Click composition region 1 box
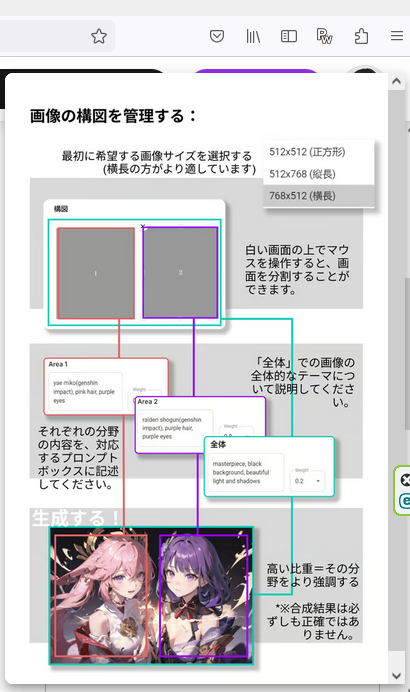Screen dimensions: 410x692 (96, 273)
